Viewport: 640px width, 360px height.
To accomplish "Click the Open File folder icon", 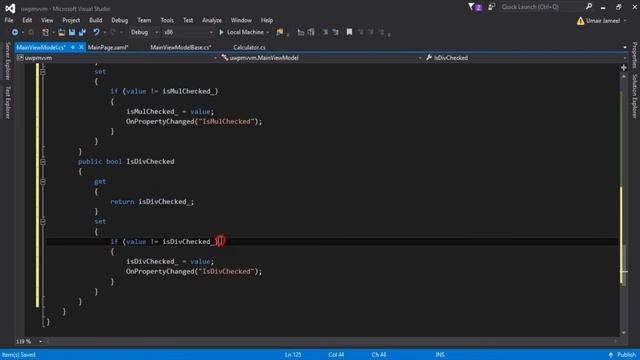I will pos(62,32).
